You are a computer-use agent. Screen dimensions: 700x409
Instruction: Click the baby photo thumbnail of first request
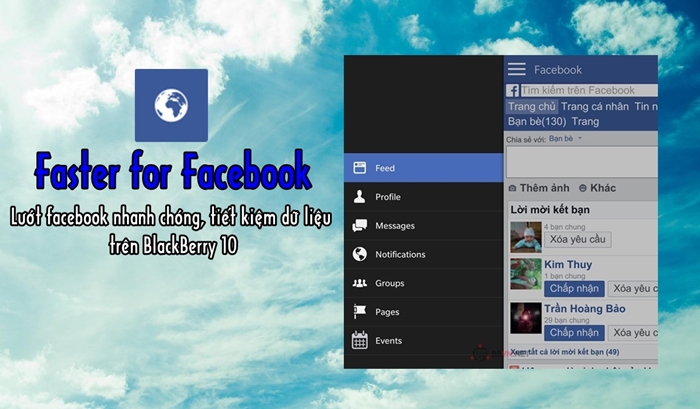tap(526, 237)
